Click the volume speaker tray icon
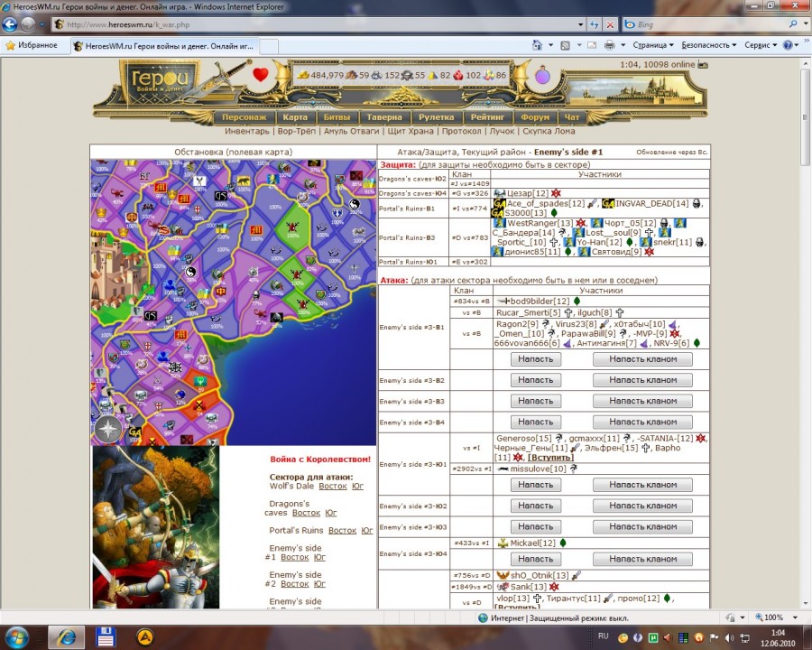 coord(729,637)
